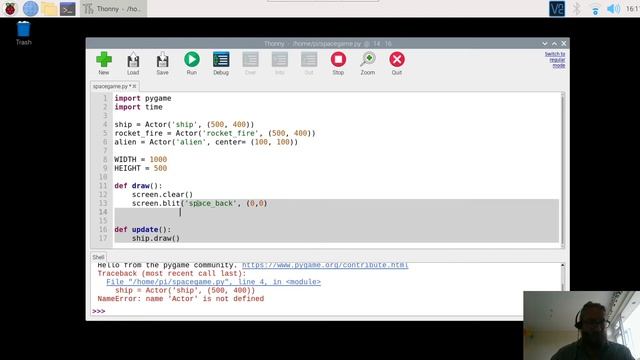Minimize the Thonny window
The image size is (640, 360).
545,43
